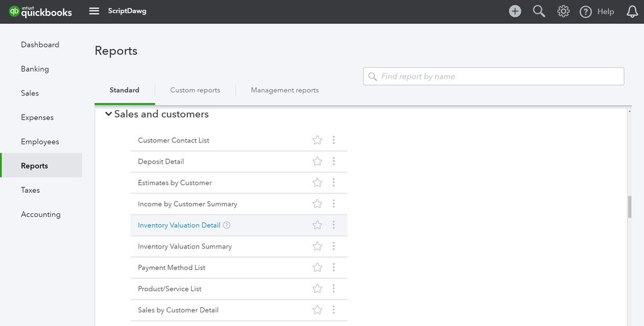The image size is (644, 326).
Task: Open more options for Inventory Valuation Detail
Action: click(334, 225)
